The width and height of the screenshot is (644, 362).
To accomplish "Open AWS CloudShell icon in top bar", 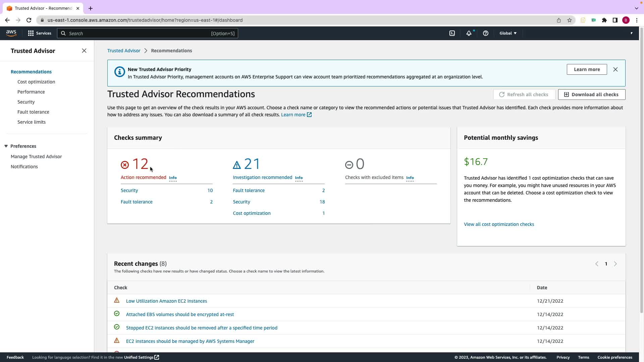I will 452,33.
